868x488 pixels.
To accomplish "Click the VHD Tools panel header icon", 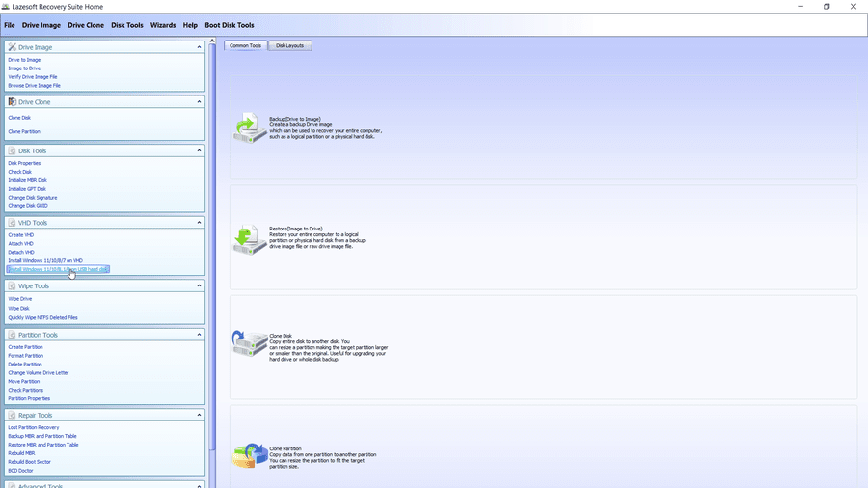I will pos(13,223).
